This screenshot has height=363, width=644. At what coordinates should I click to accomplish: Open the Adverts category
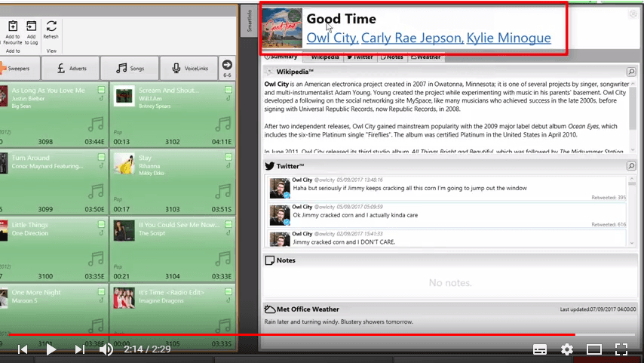pos(71,68)
